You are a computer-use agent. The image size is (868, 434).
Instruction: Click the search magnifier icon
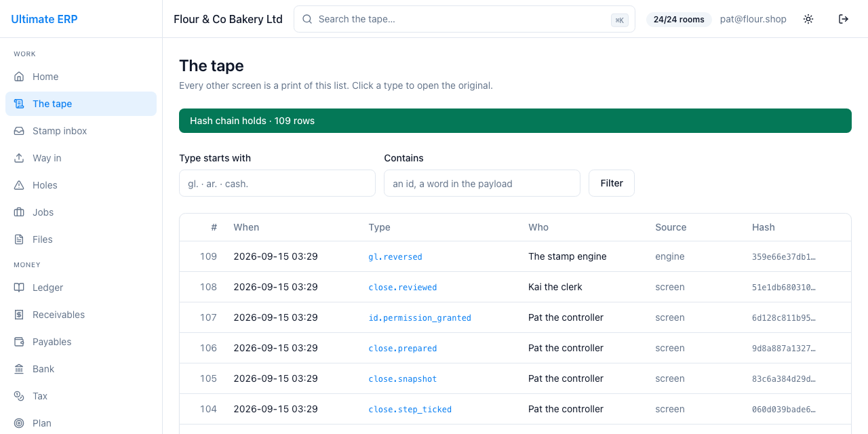pyautogui.click(x=307, y=19)
